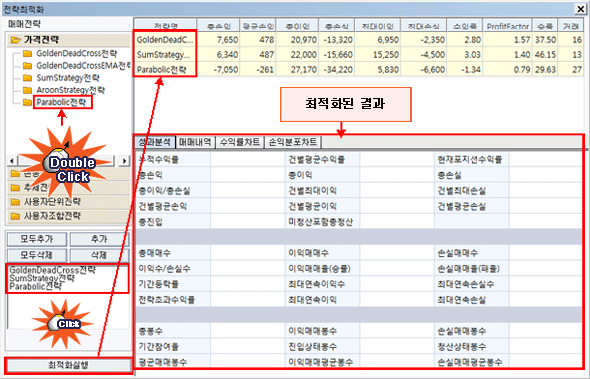The width and height of the screenshot is (590, 379).
Task: Switch to the 매매내역 tab
Action: [195, 142]
